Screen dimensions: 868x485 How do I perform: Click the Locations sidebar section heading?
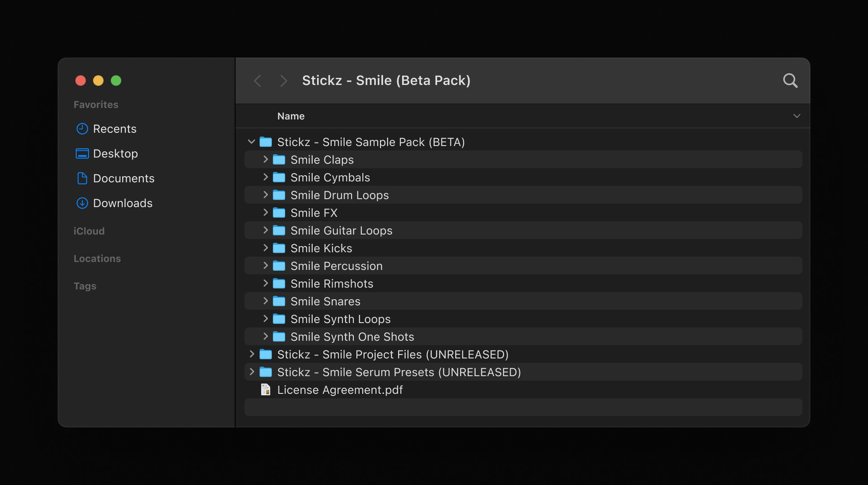pyautogui.click(x=97, y=259)
